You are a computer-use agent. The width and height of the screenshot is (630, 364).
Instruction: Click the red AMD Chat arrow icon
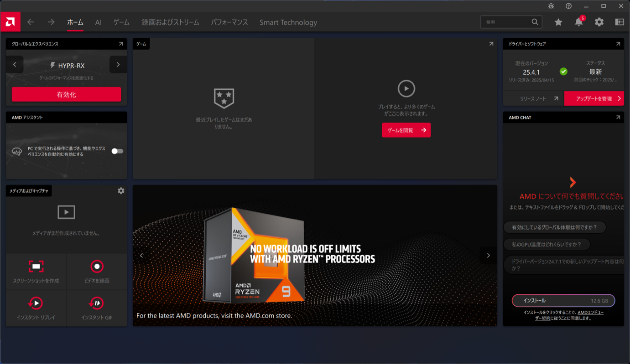(573, 182)
